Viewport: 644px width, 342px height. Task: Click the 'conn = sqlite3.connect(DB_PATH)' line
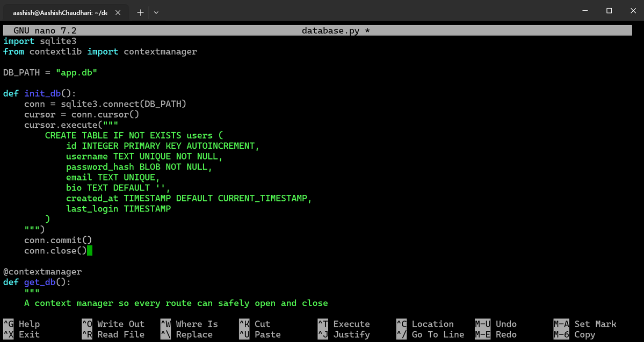click(106, 104)
